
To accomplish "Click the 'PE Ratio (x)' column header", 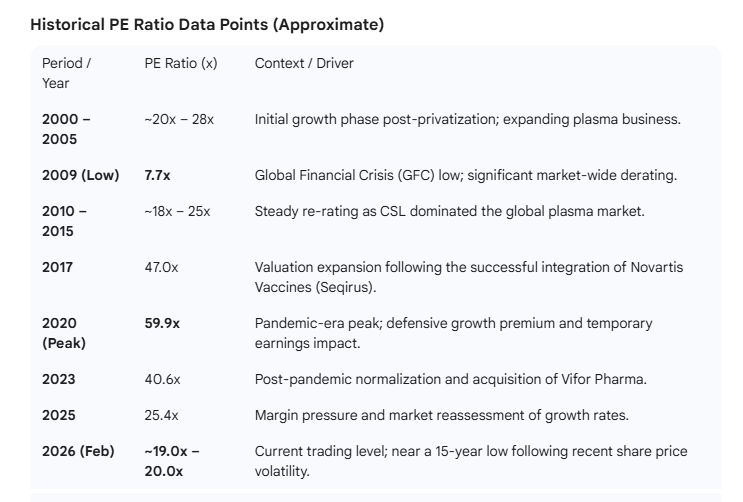I will click(x=181, y=63).
